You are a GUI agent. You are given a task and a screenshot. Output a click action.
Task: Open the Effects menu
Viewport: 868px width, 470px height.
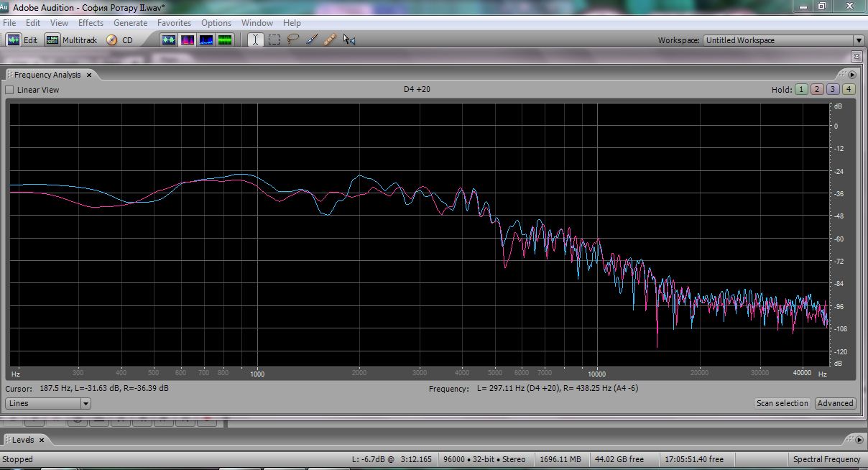91,23
